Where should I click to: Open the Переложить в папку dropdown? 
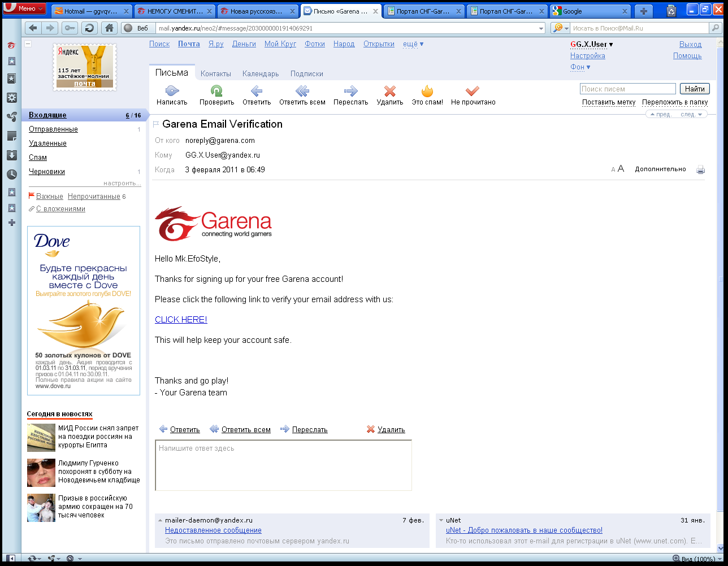[x=675, y=102]
